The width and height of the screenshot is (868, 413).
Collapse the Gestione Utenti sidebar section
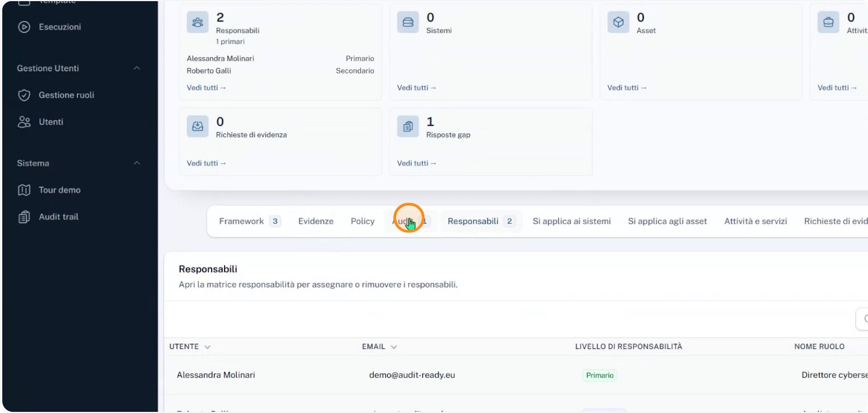click(x=136, y=68)
